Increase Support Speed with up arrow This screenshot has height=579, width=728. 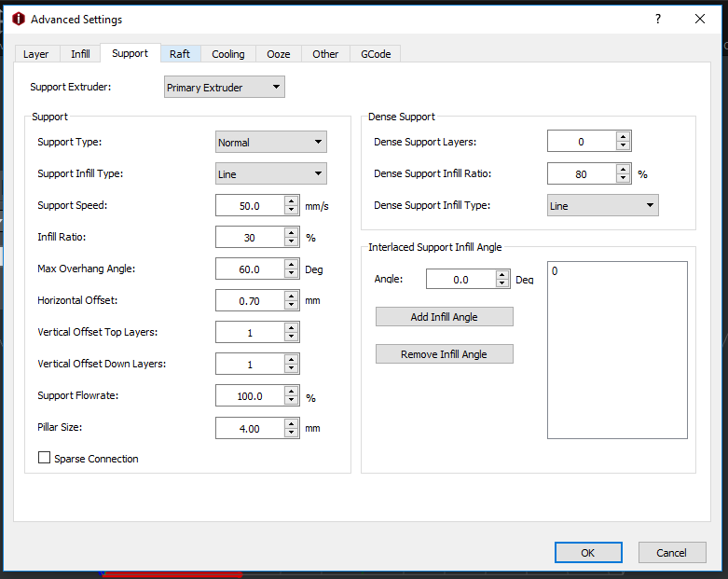[x=292, y=200]
